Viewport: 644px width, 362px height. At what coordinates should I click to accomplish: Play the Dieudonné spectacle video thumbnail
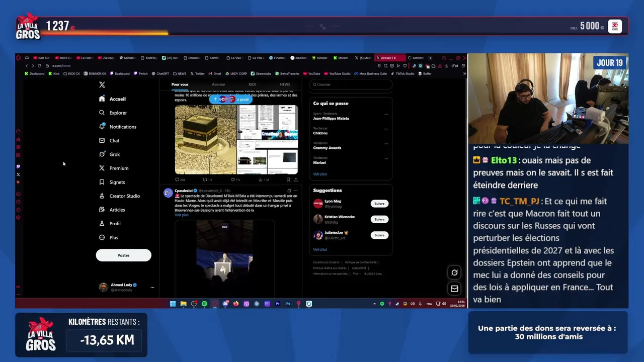(x=224, y=259)
